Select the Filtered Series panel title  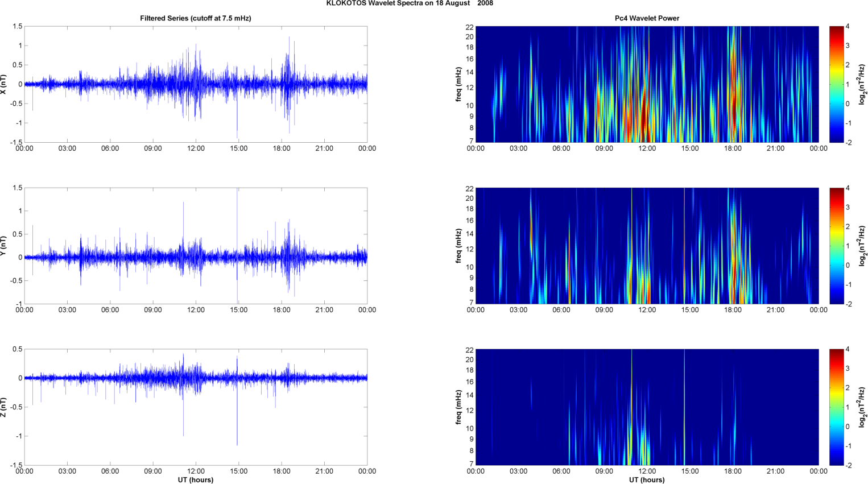click(195, 18)
